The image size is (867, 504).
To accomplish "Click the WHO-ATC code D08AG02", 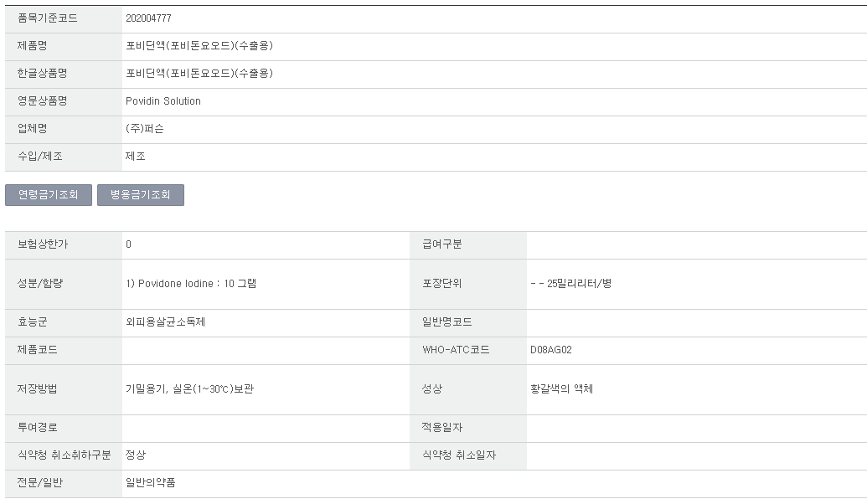I will 550,350.
